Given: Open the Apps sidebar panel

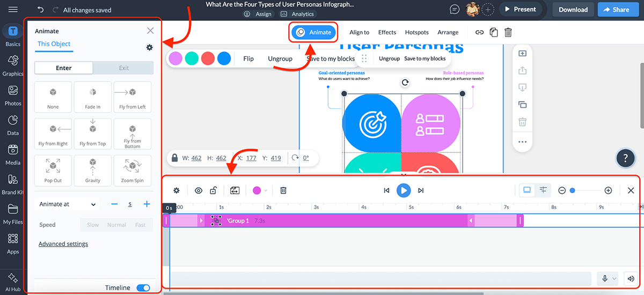Looking at the screenshot, I should (13, 243).
